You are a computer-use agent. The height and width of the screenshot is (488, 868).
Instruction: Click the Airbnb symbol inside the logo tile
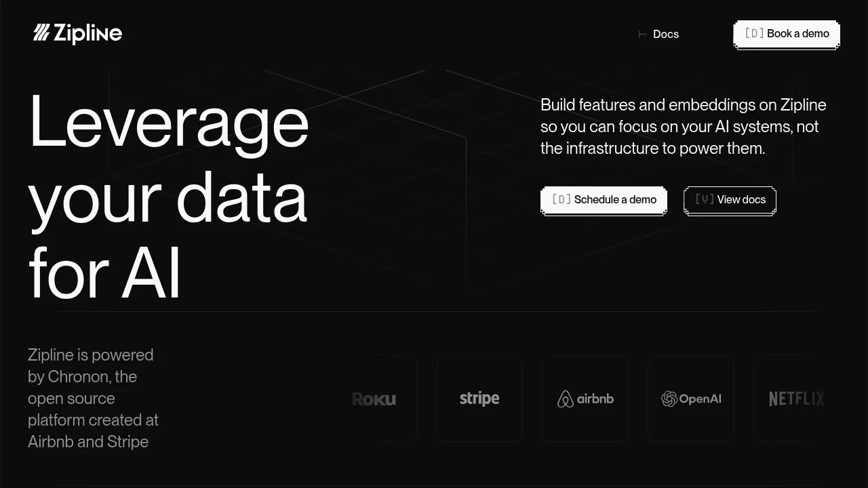566,399
